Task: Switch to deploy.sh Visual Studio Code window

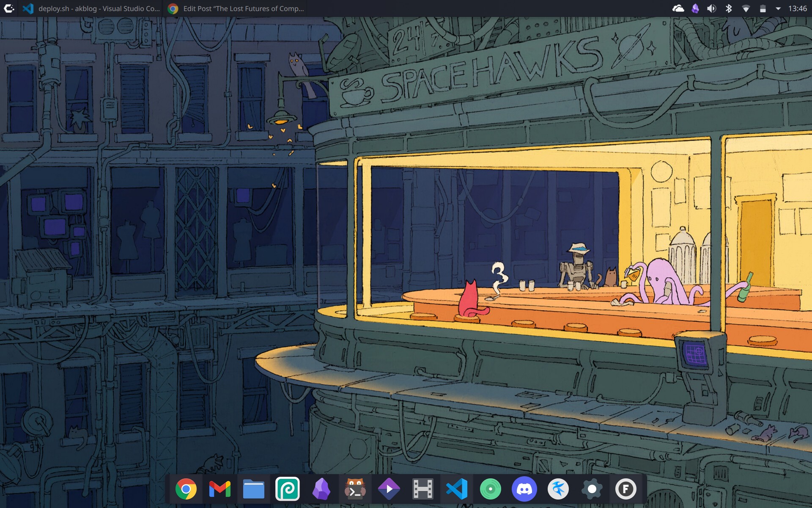Action: pyautogui.click(x=91, y=8)
